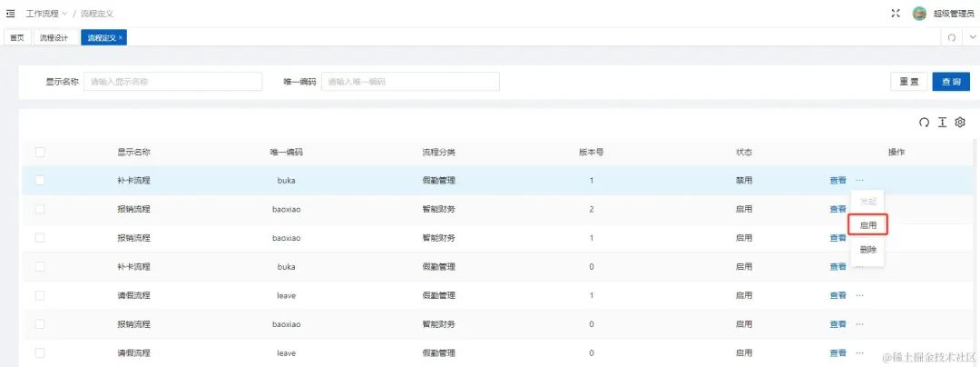Tick the select-all checkbox in table header

pos(40,152)
